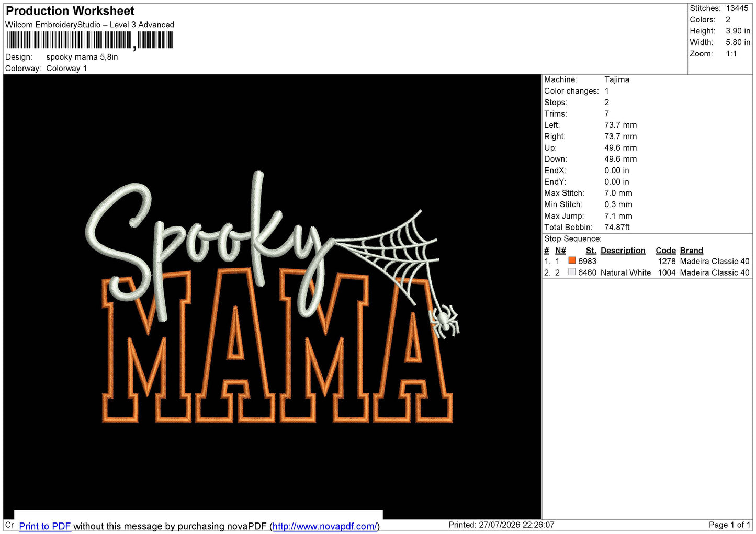This screenshot has height=534, width=756.
Task: Click the Max Stitch value 7.0 mm
Action: 618,193
